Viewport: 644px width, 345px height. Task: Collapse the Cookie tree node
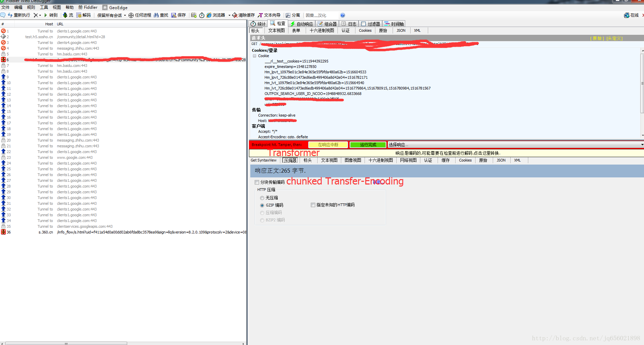(x=254, y=56)
